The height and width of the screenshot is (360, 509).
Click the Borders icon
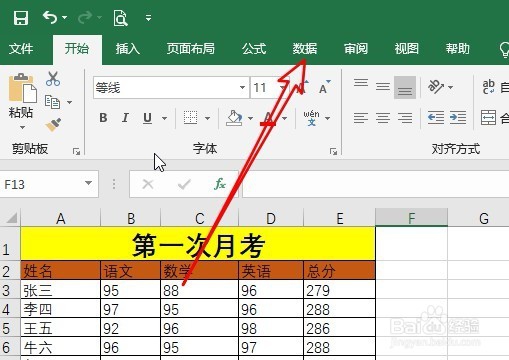[x=190, y=118]
